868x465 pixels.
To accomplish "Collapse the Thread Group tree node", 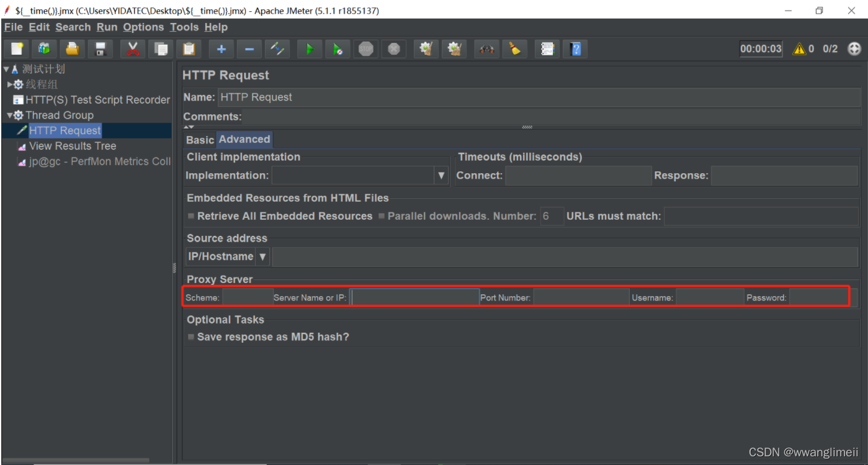I will [x=10, y=115].
